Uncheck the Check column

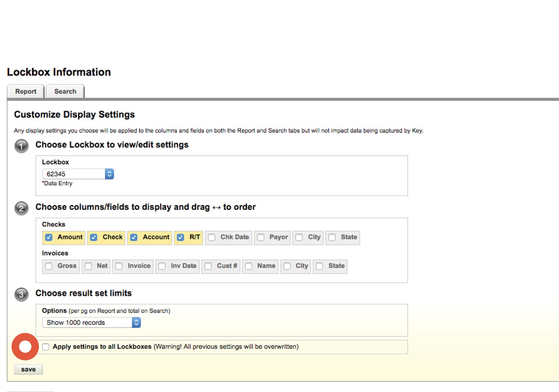click(94, 237)
